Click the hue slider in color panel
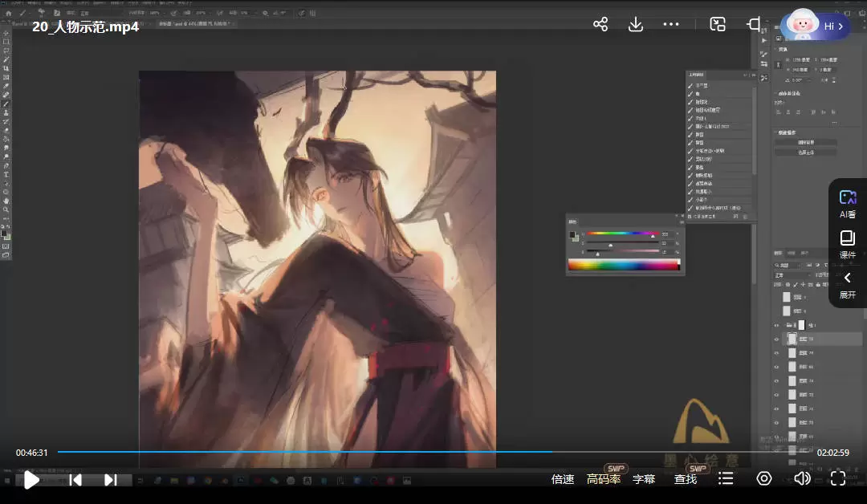Viewport: 867px width, 504px height. click(x=623, y=234)
